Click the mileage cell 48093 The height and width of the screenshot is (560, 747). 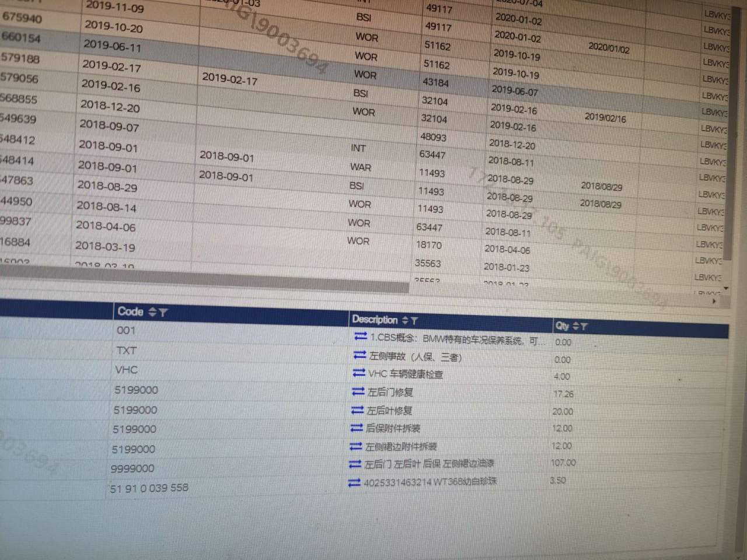433,137
